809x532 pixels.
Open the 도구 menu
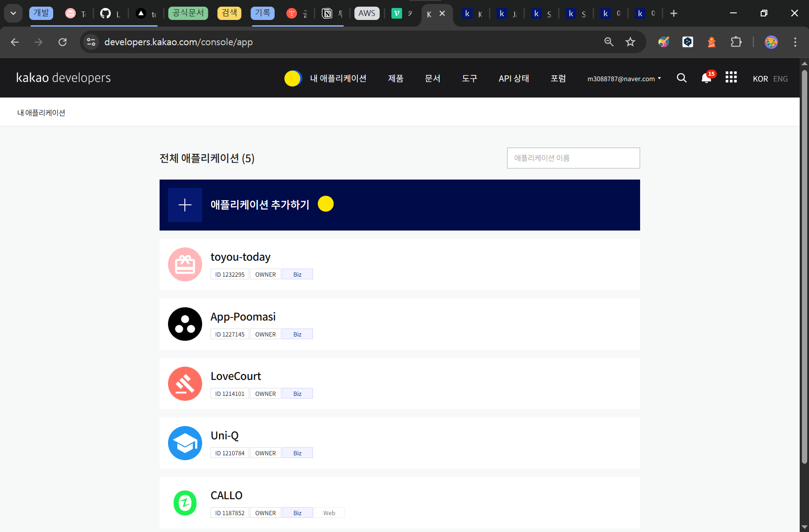pyautogui.click(x=469, y=78)
